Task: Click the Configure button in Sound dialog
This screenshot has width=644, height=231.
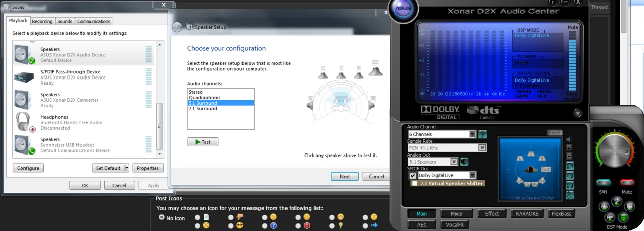Action: pyautogui.click(x=28, y=168)
